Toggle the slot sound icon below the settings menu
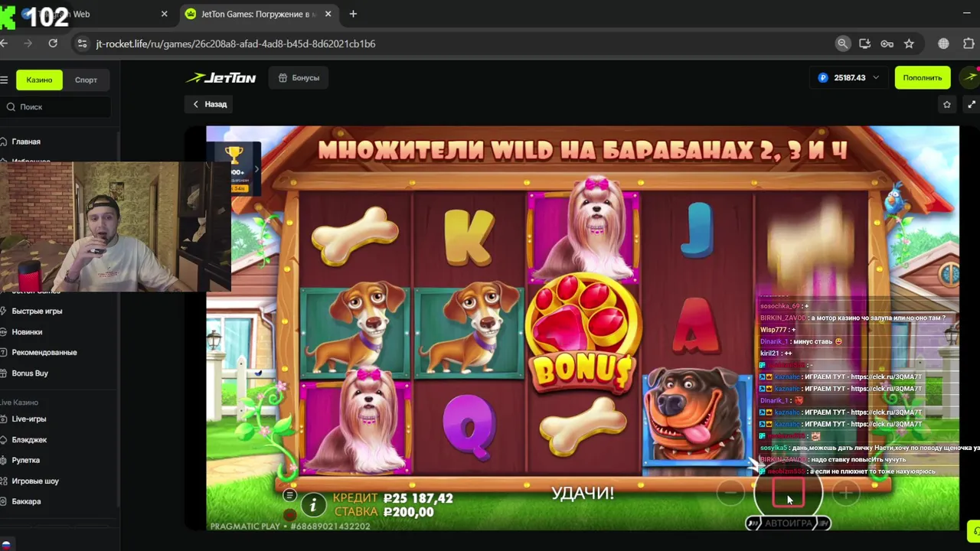Screen dimensions: 980x551 [289, 515]
